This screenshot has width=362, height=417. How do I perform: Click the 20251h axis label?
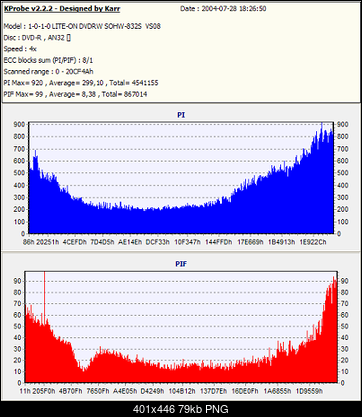(47, 242)
